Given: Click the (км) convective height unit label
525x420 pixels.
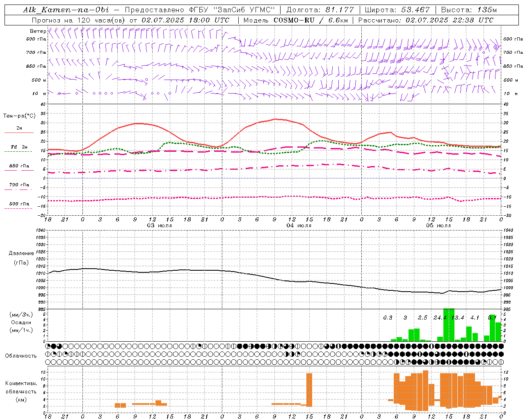Looking at the screenshot, I should tap(21, 399).
